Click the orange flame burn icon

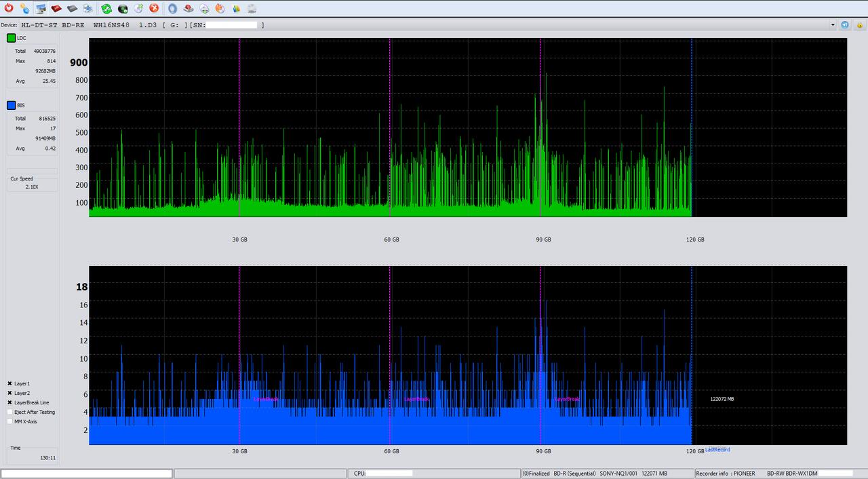(220, 8)
